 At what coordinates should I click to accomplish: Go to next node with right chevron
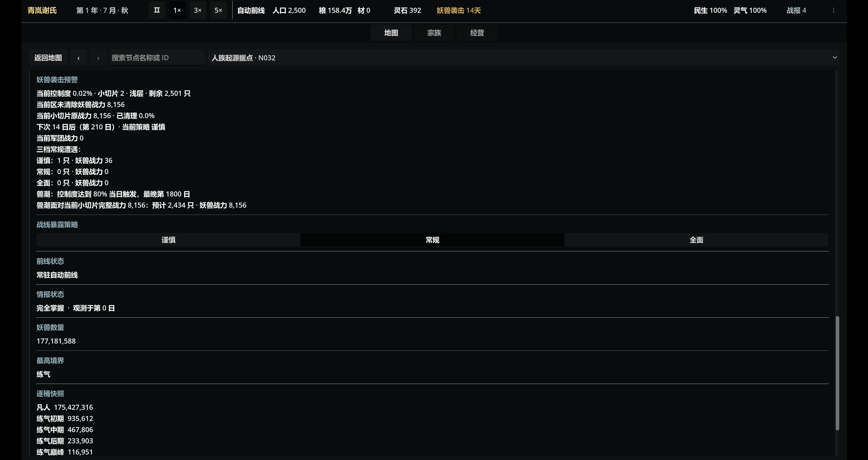tap(98, 58)
